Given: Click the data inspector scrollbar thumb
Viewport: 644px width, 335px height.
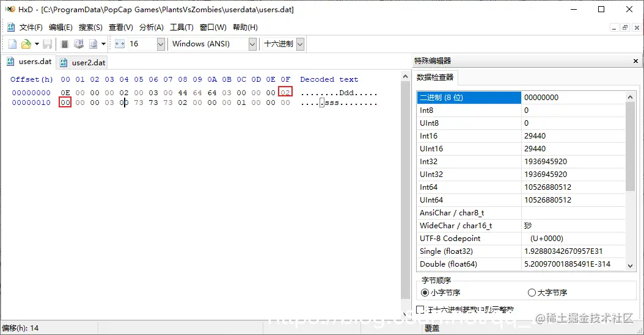Looking at the screenshot, I should click(x=631, y=146).
